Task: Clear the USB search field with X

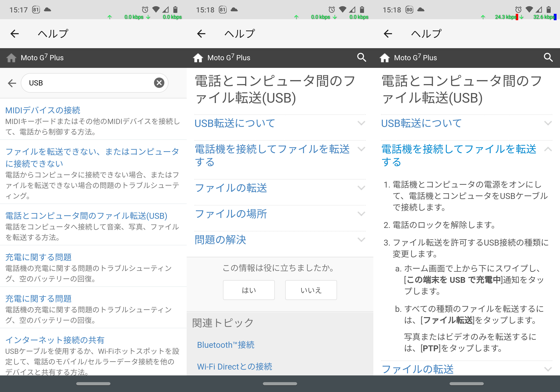Action: click(159, 83)
